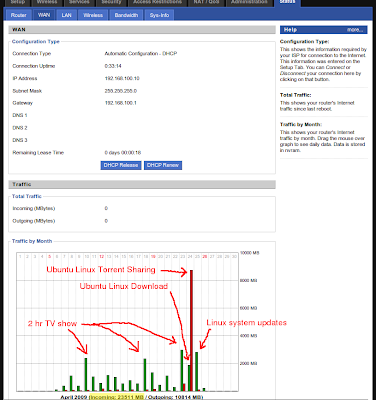
Task: Click day 30 in the graph header
Action: pyautogui.click(x=234, y=256)
